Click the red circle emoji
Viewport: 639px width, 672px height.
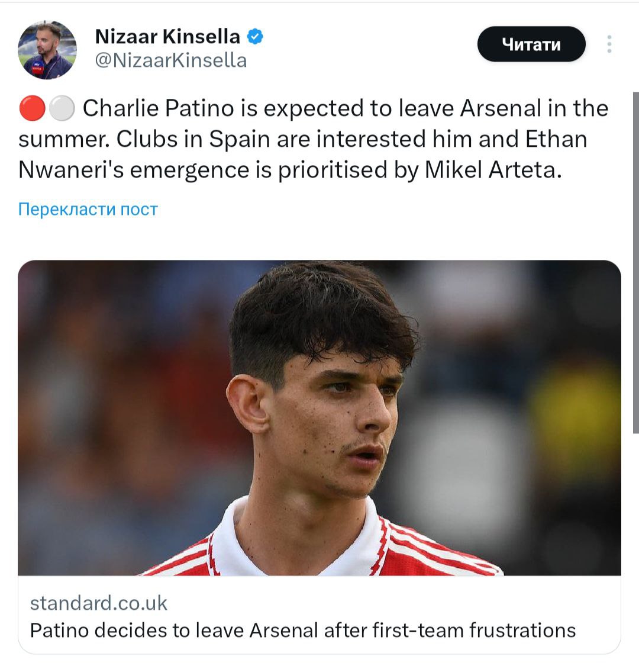click(31, 109)
